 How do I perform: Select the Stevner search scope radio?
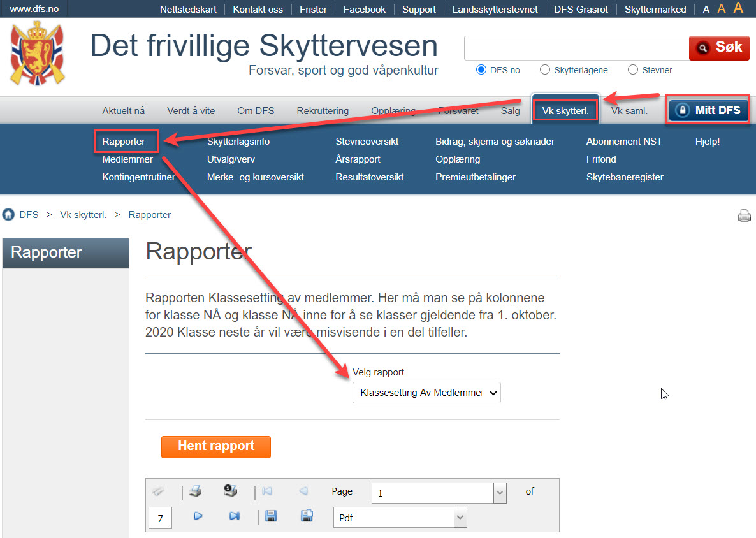[x=633, y=70]
